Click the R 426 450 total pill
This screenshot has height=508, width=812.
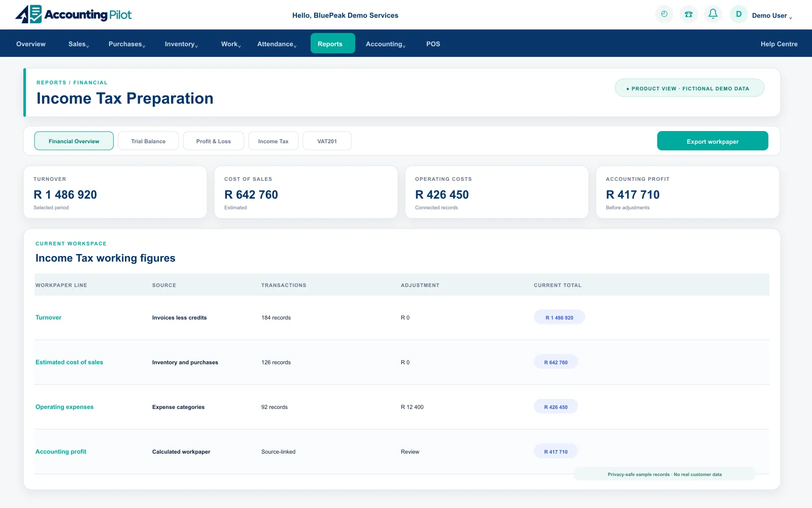pyautogui.click(x=556, y=407)
